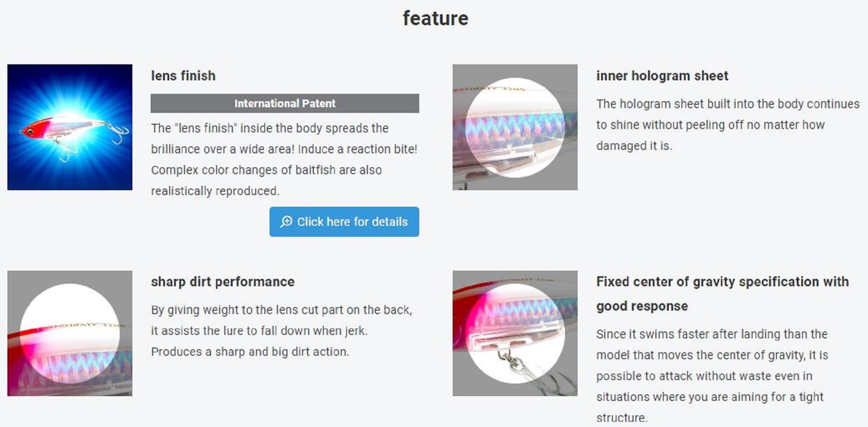
Task: Open the inner hologram sheet thumbnail
Action: click(515, 127)
